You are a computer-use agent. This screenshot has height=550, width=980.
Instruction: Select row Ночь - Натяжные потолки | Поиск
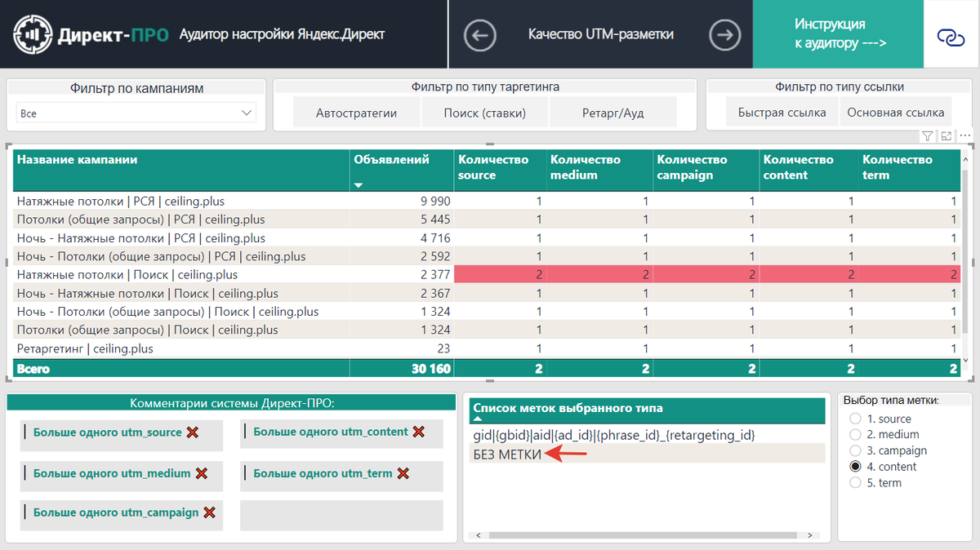pos(487,293)
